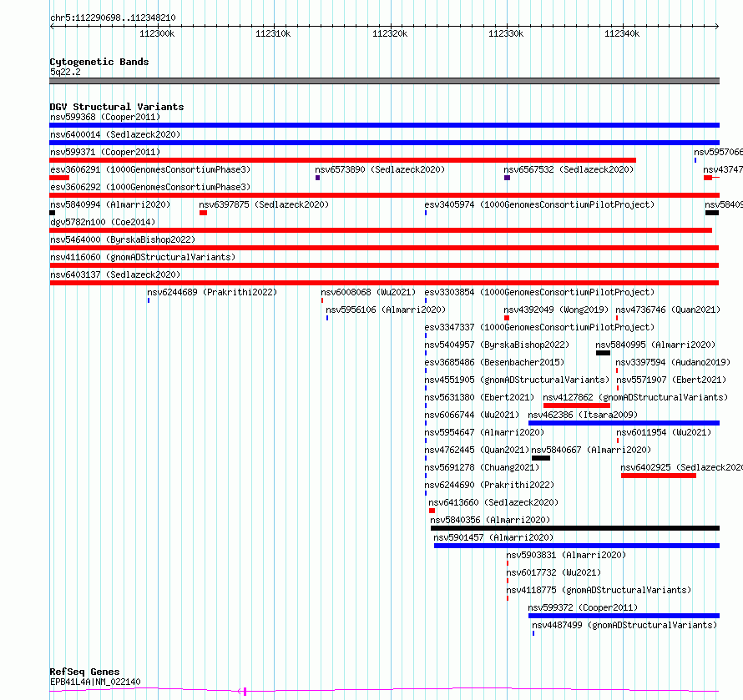The height and width of the screenshot is (700, 743).
Task: Click the 5q22.2 cytogenetic band bar
Action: point(384,81)
